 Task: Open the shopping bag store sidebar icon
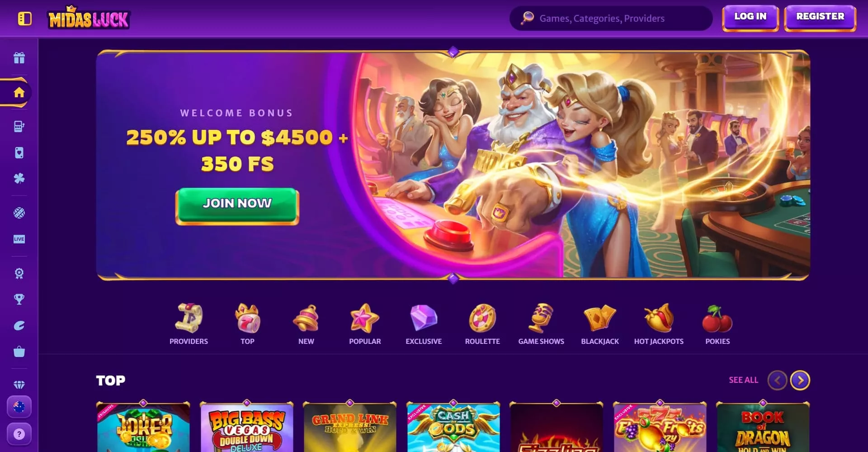point(19,351)
